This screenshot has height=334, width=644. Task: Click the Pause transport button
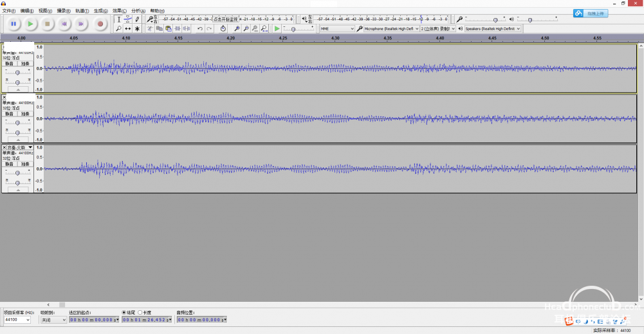pos(14,24)
